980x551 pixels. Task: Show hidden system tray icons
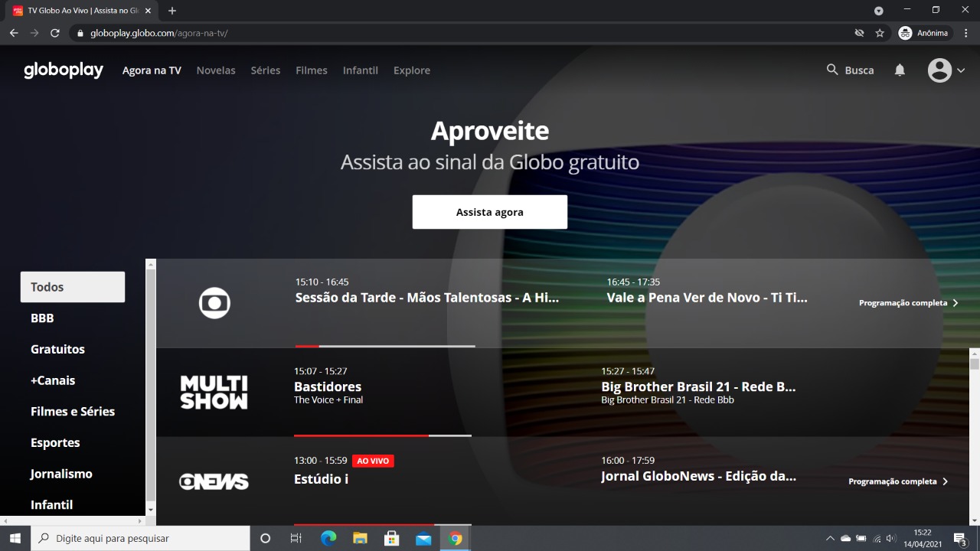(830, 538)
